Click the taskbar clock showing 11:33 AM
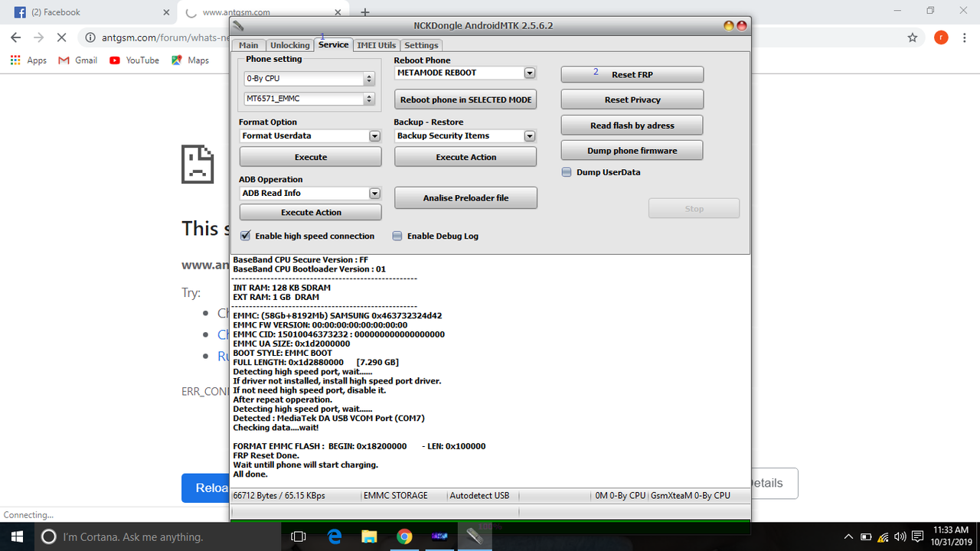 point(951,530)
